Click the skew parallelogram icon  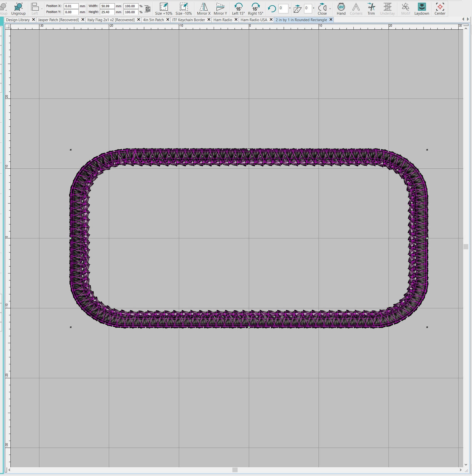point(297,9)
